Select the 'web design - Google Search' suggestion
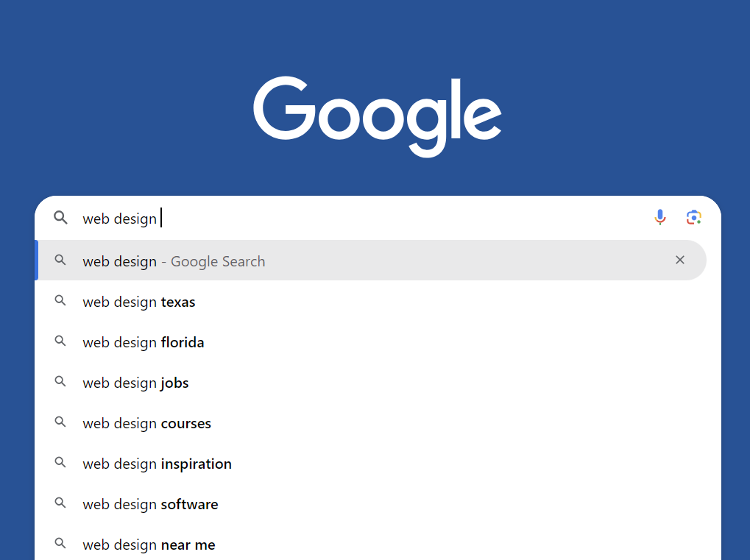 pyautogui.click(x=174, y=260)
